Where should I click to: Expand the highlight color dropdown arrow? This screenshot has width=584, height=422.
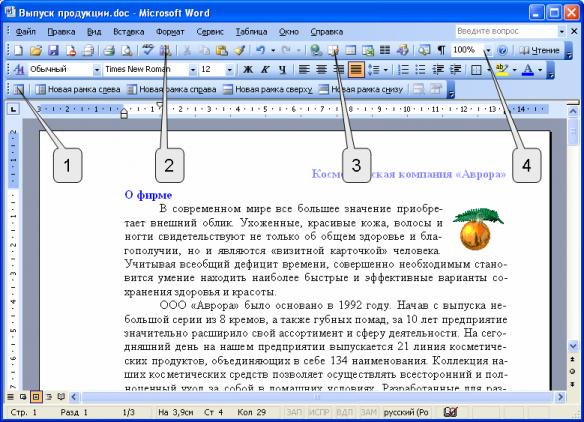click(x=514, y=70)
